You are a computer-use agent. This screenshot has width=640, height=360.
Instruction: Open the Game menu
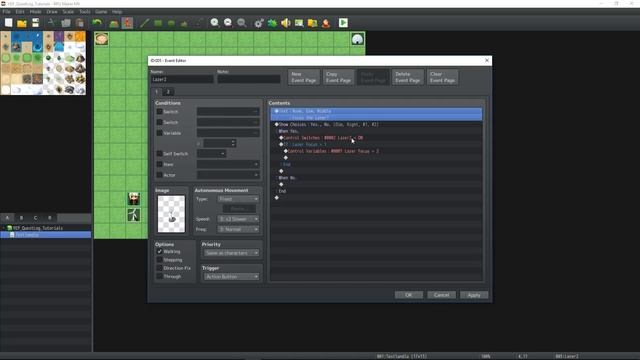101,12
